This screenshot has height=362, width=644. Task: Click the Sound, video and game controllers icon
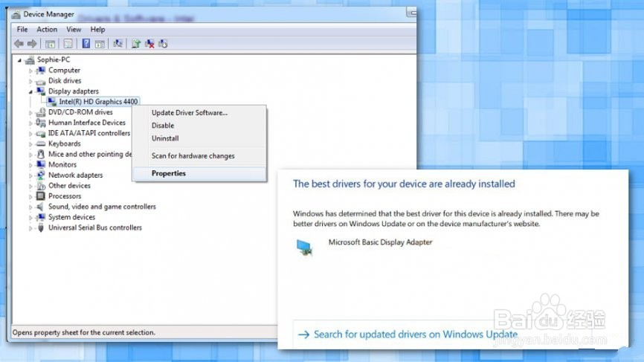pyautogui.click(x=41, y=207)
